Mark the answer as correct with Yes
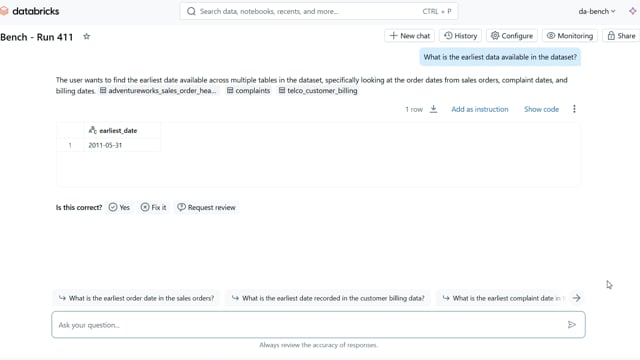This screenshot has height=360, width=640. coord(119,207)
